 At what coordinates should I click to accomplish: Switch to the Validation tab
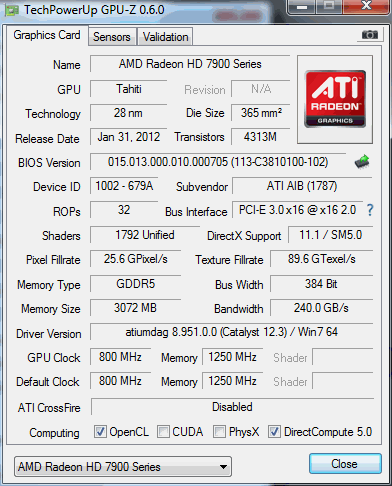click(x=166, y=37)
